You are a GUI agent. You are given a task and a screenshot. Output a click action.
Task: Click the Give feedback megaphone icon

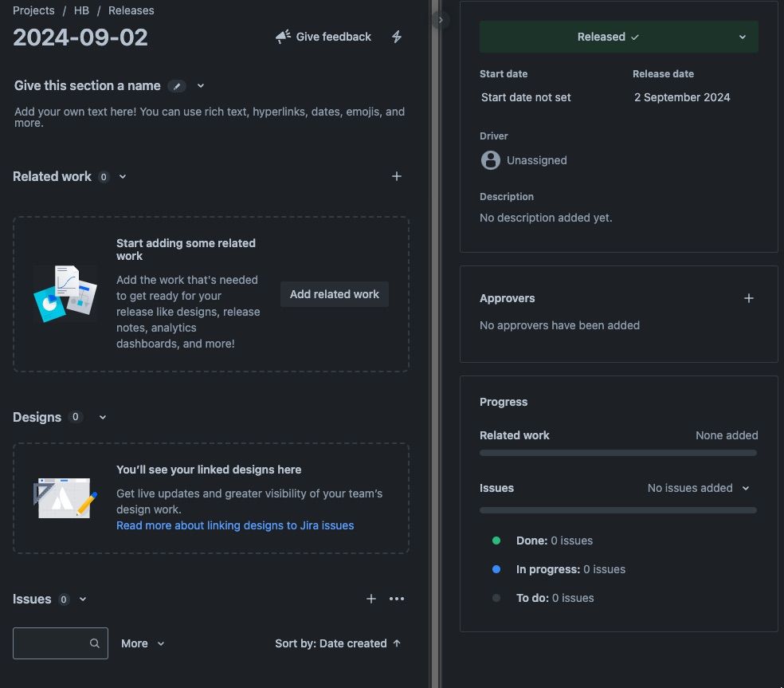tap(283, 37)
